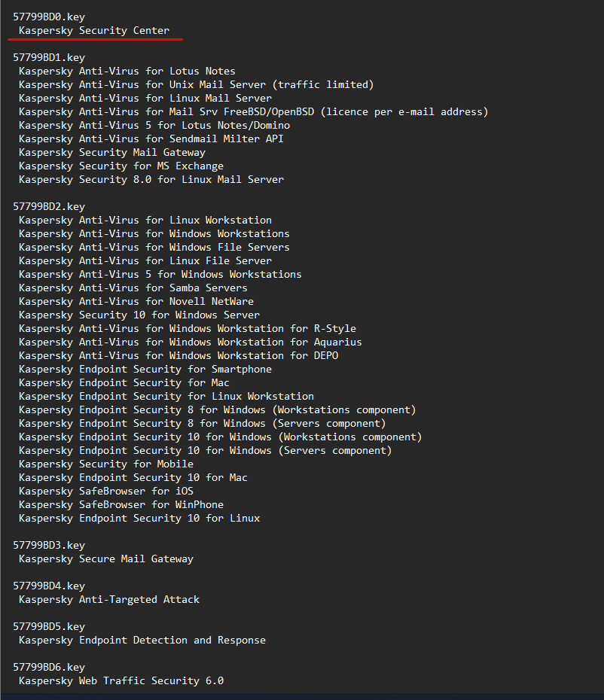The height and width of the screenshot is (700, 604).
Task: Click Kaspersky Anti-Virus for Novell NetWare
Action: (x=136, y=301)
